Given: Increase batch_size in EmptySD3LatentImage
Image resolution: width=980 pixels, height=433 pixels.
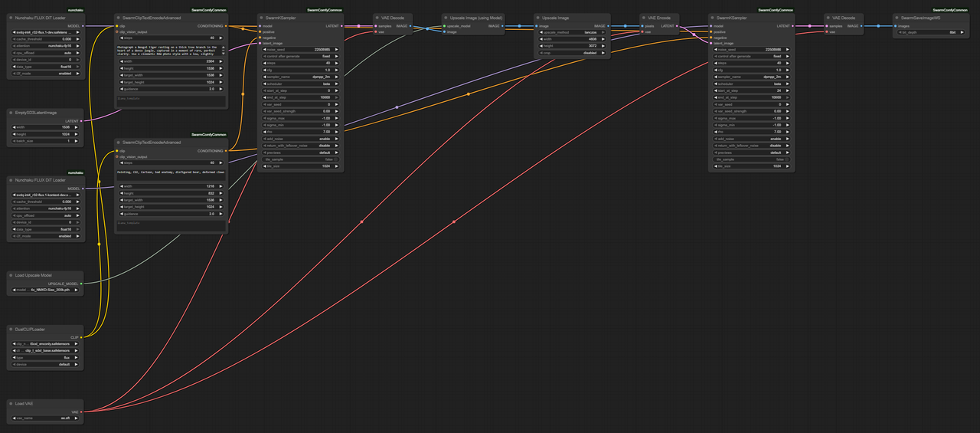Looking at the screenshot, I should tap(76, 141).
